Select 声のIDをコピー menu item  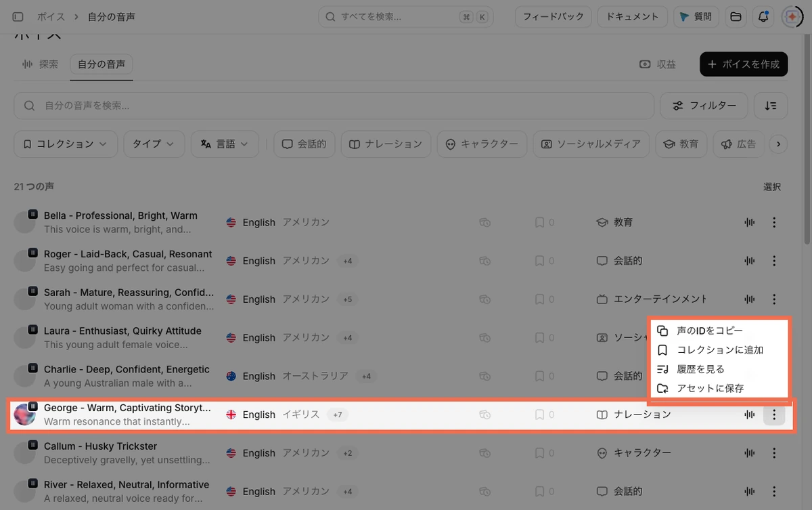click(718, 331)
